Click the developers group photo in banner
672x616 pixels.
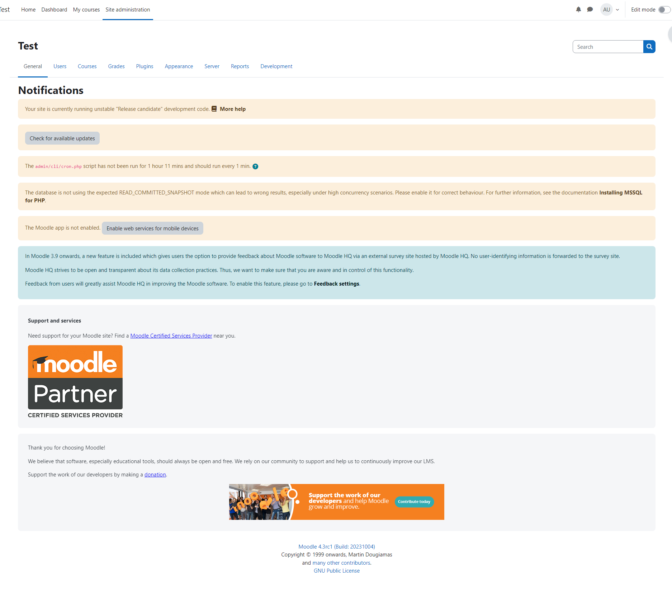(262, 502)
